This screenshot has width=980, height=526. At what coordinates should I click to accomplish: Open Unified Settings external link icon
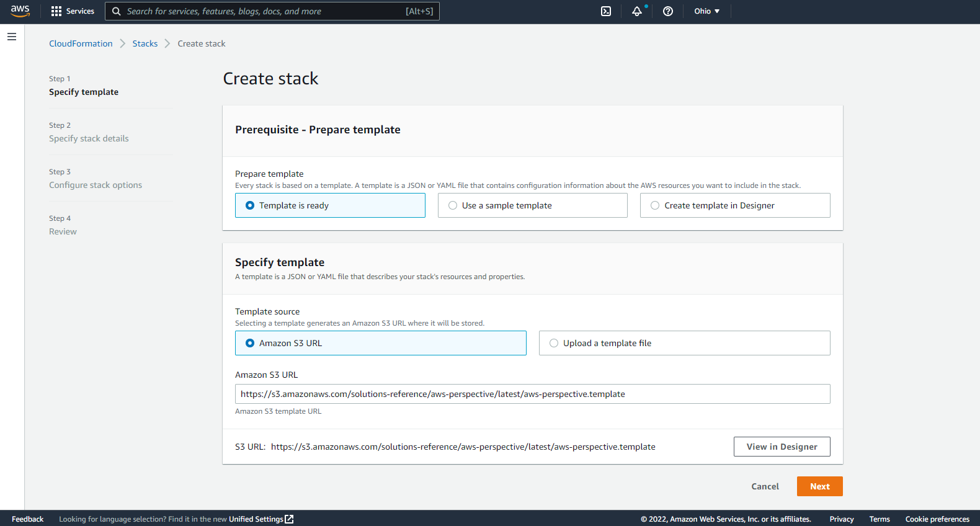pyautogui.click(x=289, y=519)
